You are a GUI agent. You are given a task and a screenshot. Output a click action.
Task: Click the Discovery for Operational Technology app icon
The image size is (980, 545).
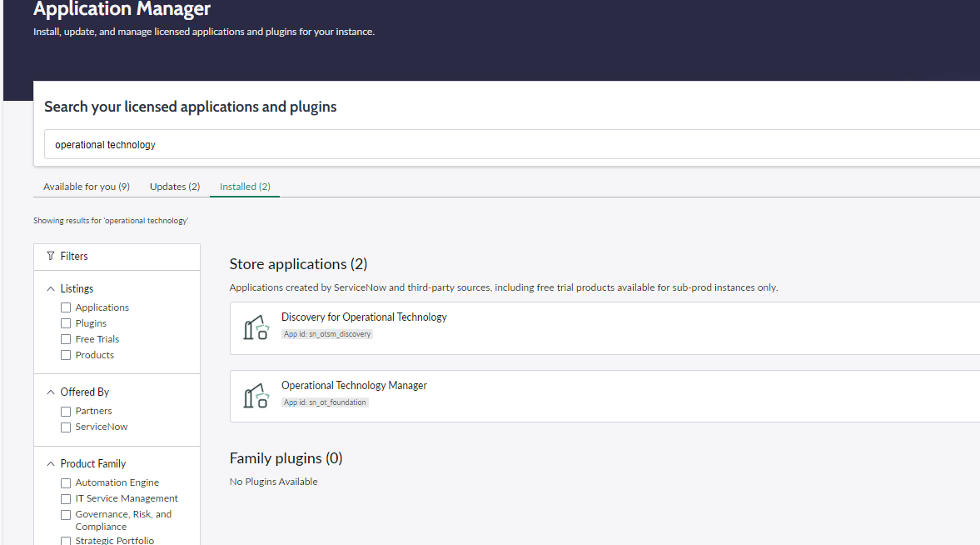(255, 327)
